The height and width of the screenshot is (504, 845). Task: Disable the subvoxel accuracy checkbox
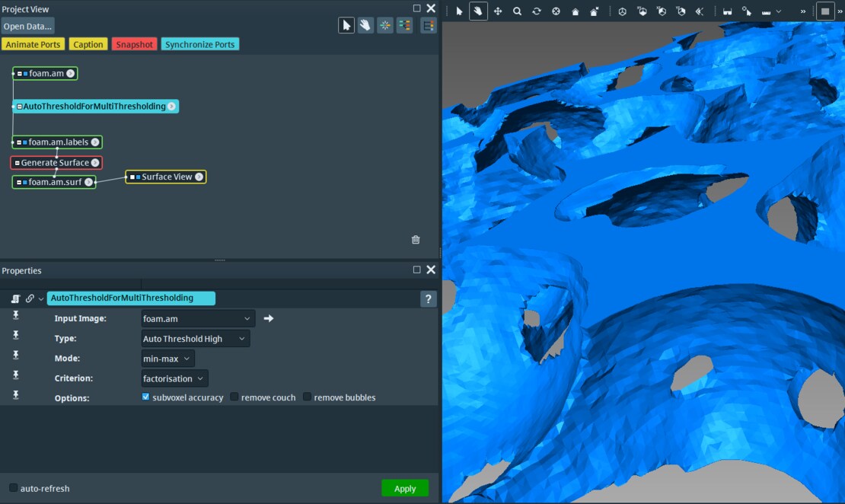pyautogui.click(x=145, y=397)
